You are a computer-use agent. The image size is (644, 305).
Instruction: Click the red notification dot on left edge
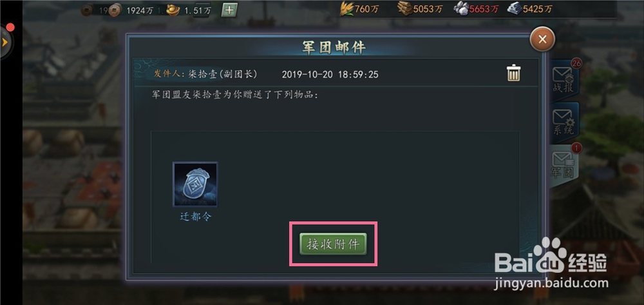pos(10,27)
